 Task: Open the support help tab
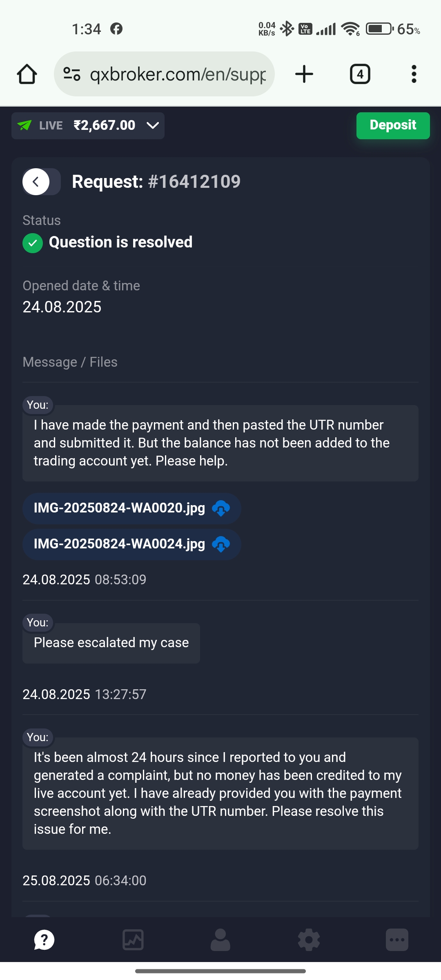click(44, 940)
